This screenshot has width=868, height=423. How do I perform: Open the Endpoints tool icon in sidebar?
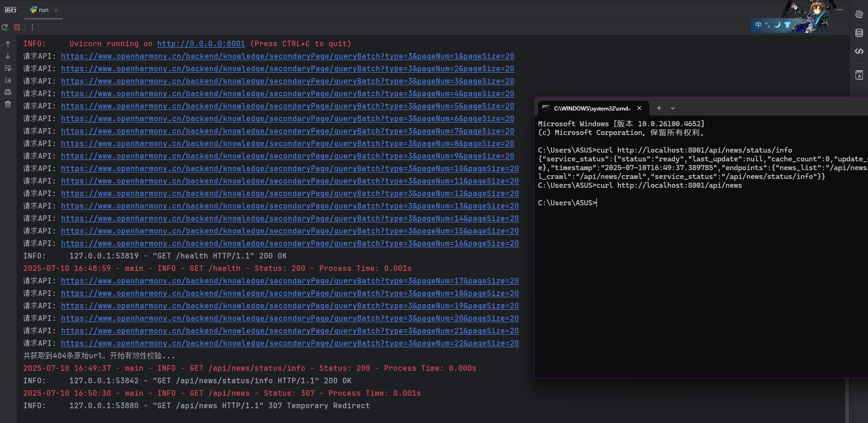[859, 51]
